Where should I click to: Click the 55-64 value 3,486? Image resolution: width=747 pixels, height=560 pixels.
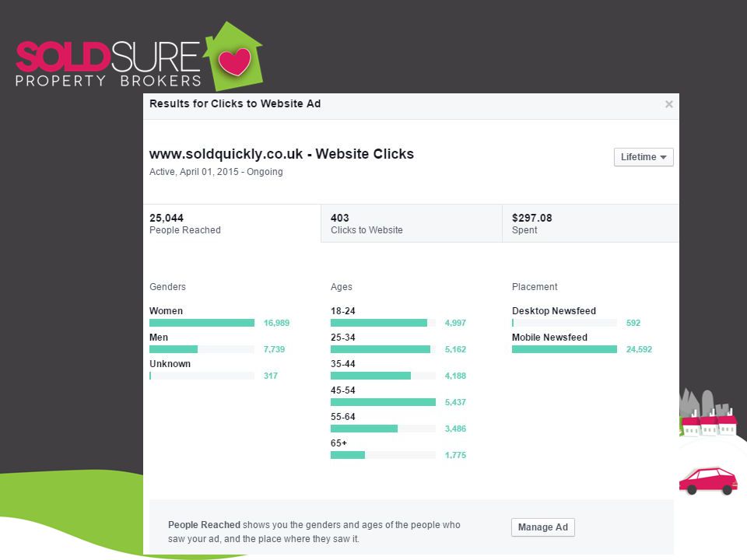[455, 429]
